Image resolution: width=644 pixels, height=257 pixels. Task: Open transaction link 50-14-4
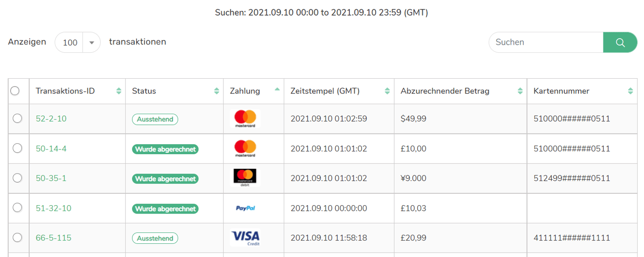51,149
